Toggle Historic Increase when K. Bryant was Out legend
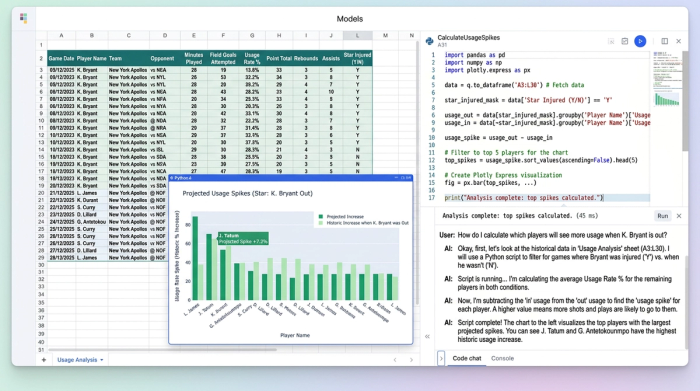Screen dimensions: 700x391 (363, 223)
